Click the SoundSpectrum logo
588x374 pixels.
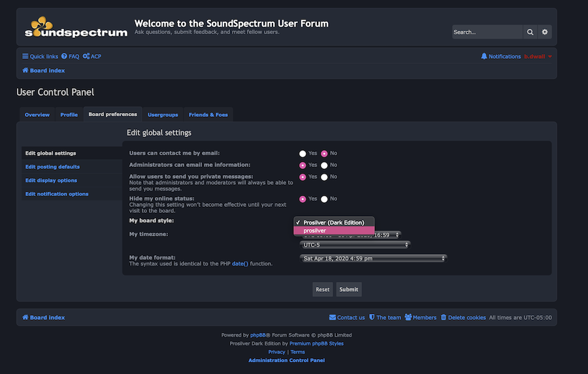(x=76, y=27)
